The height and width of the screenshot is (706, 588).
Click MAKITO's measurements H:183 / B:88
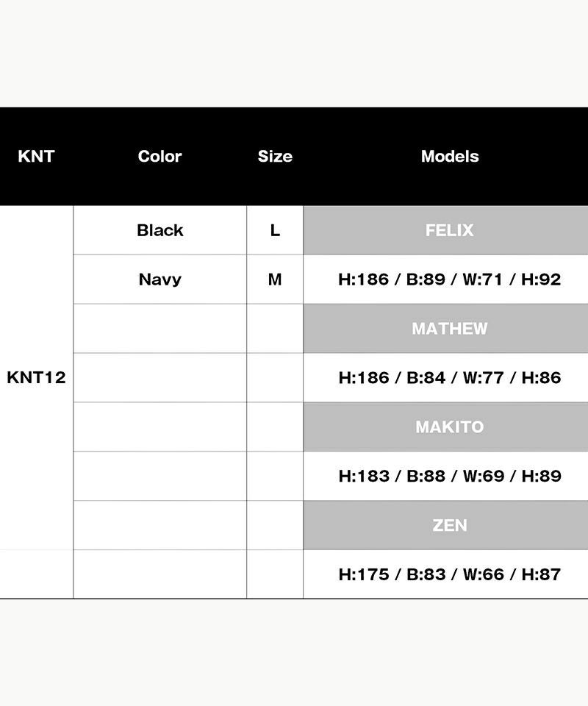pyautogui.click(x=449, y=476)
